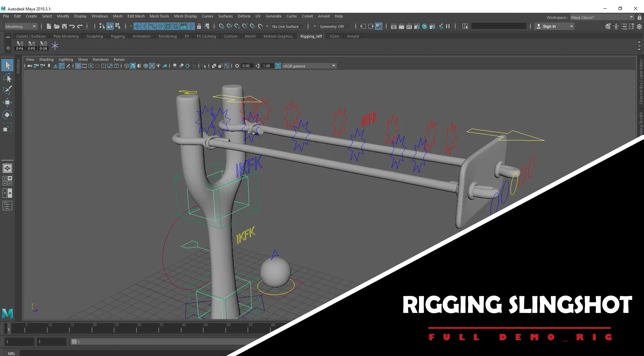Open the sRGB gamma dropdown
Image resolution: width=644 pixels, height=356 pixels.
333,66
